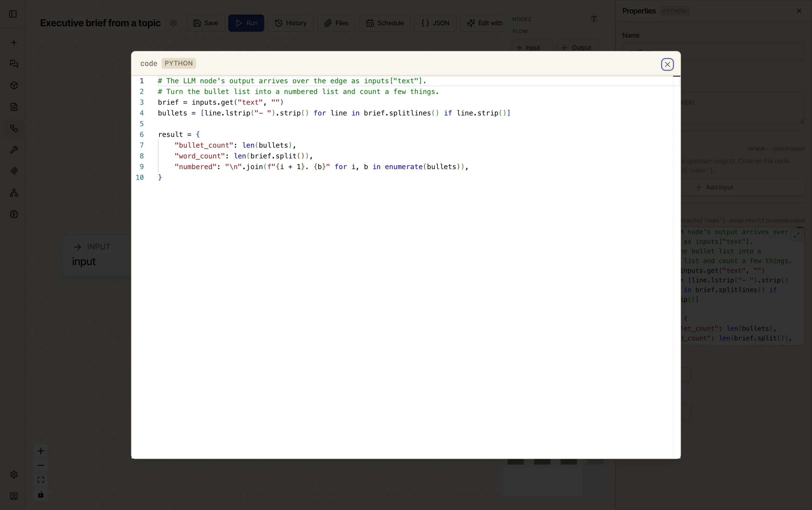The image size is (812, 510).
Task: Click the Name input field in Properties
Action: [713, 52]
